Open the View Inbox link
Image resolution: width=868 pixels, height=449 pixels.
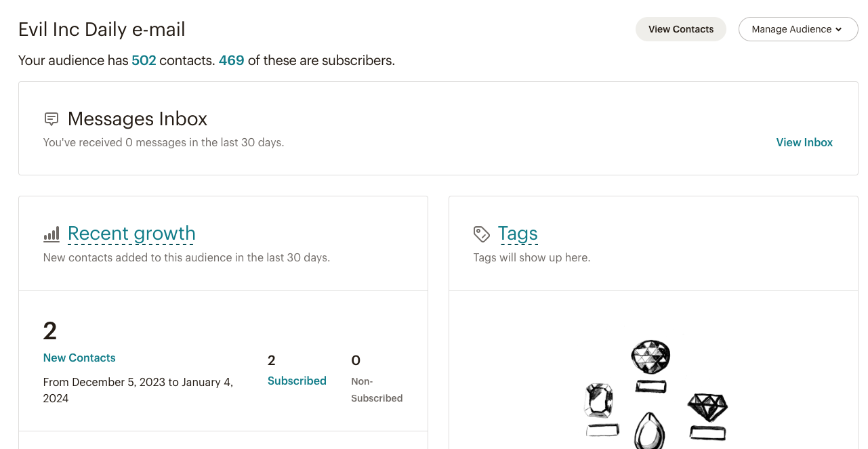click(804, 142)
